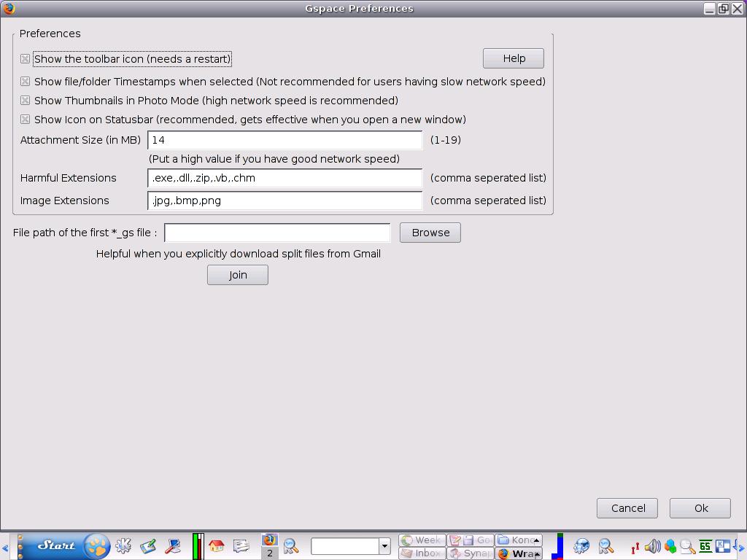
Task: Click the green and red system monitor bars
Action: pos(198,546)
